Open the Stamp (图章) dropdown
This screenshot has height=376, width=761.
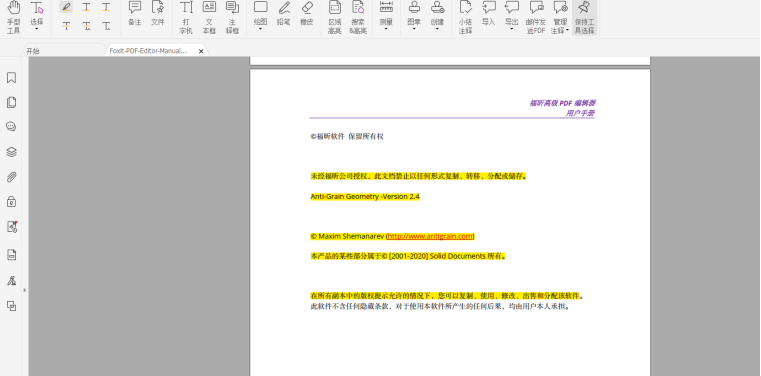click(414, 16)
